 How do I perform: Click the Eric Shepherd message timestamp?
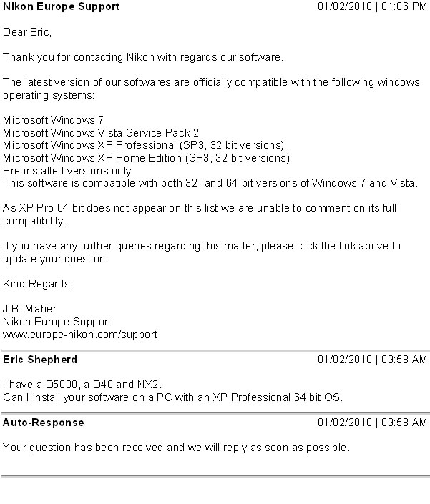tap(372, 360)
